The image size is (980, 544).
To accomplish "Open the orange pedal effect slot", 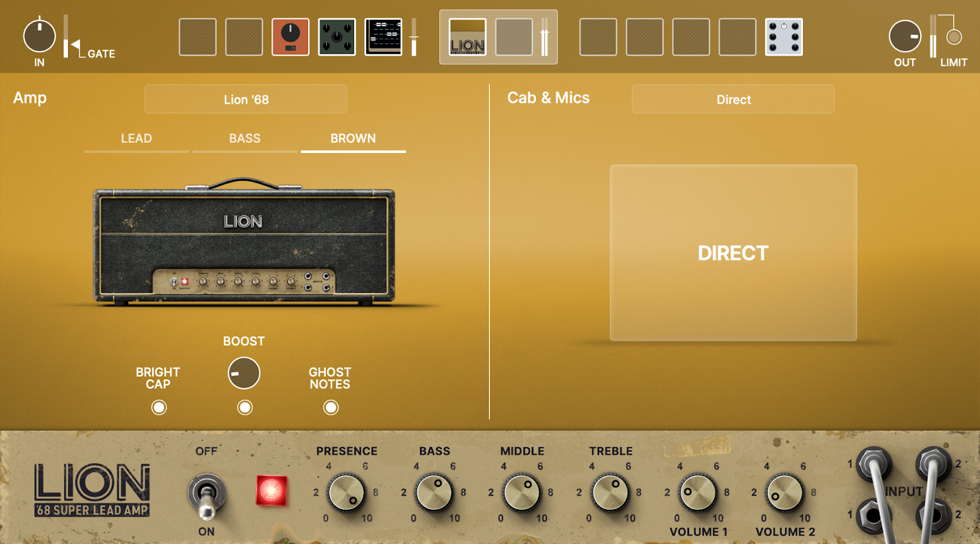I will click(x=290, y=37).
